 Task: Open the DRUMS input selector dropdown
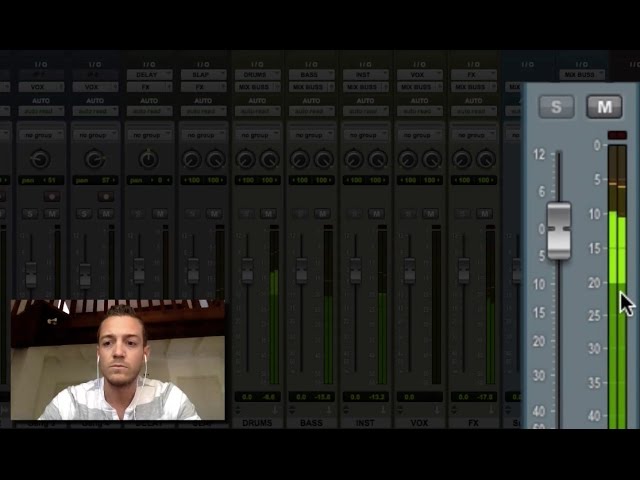258,75
